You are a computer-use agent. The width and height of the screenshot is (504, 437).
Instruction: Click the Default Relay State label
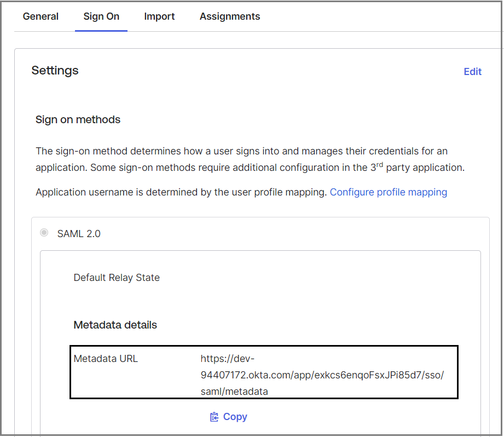(117, 278)
